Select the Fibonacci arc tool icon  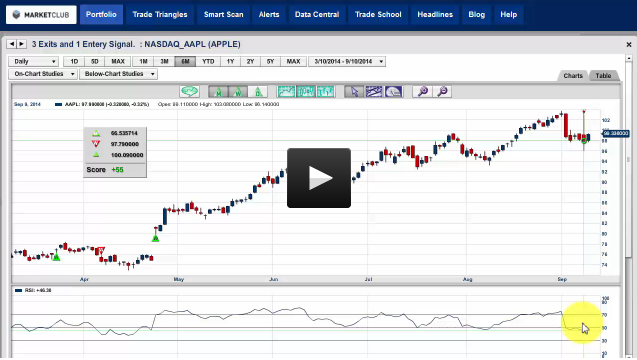[x=394, y=91]
